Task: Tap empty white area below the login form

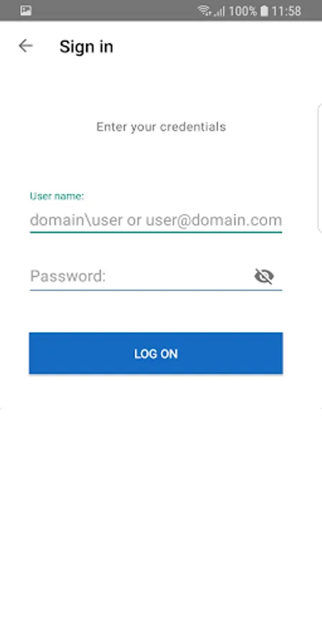Action: tap(161, 513)
